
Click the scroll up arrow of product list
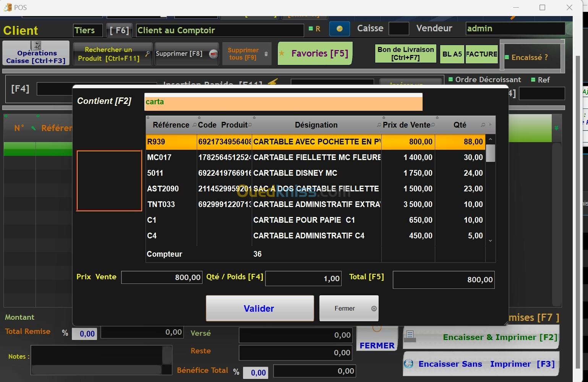coord(491,139)
